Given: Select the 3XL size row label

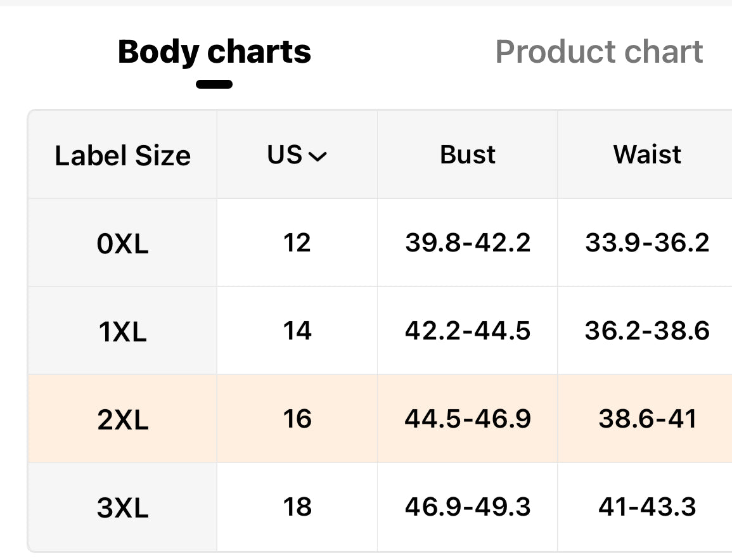Looking at the screenshot, I should [122, 507].
